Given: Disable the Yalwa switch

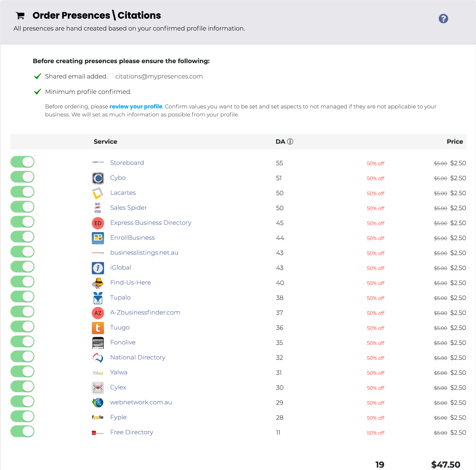Looking at the screenshot, I should click(x=22, y=372).
